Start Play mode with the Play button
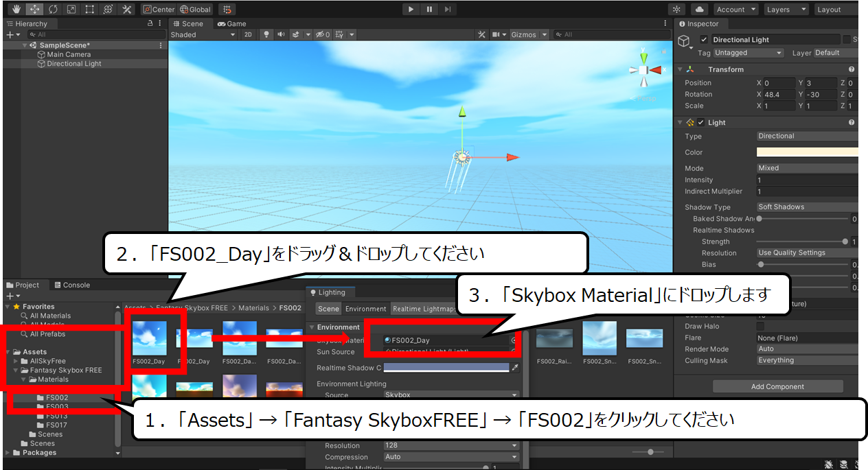This screenshot has width=868, height=470. click(x=411, y=10)
